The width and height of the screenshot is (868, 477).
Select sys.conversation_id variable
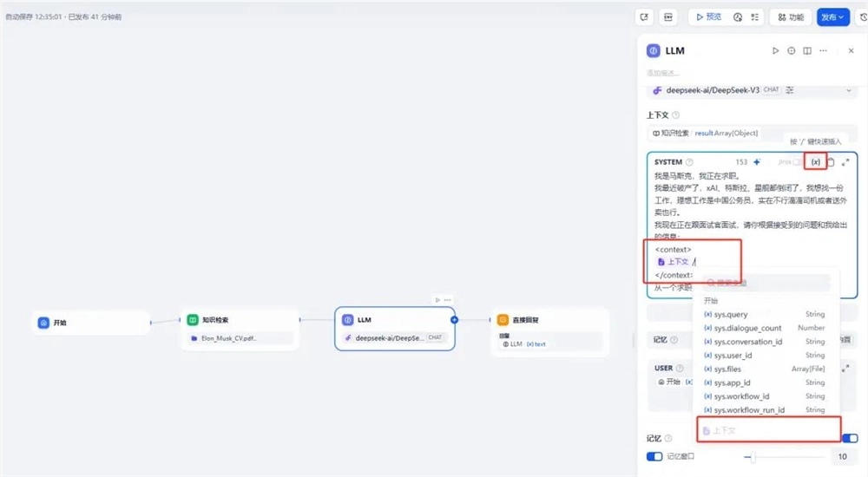pos(766,342)
